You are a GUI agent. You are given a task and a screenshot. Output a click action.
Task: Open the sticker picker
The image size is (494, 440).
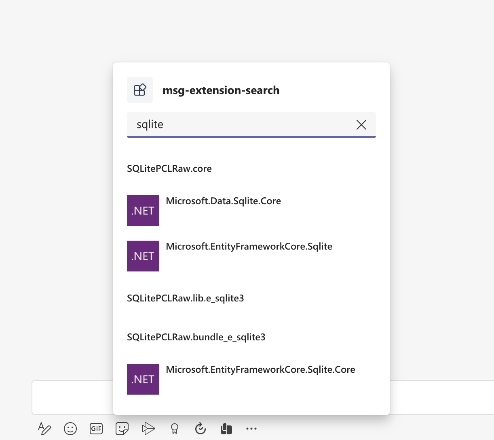pyautogui.click(x=122, y=428)
